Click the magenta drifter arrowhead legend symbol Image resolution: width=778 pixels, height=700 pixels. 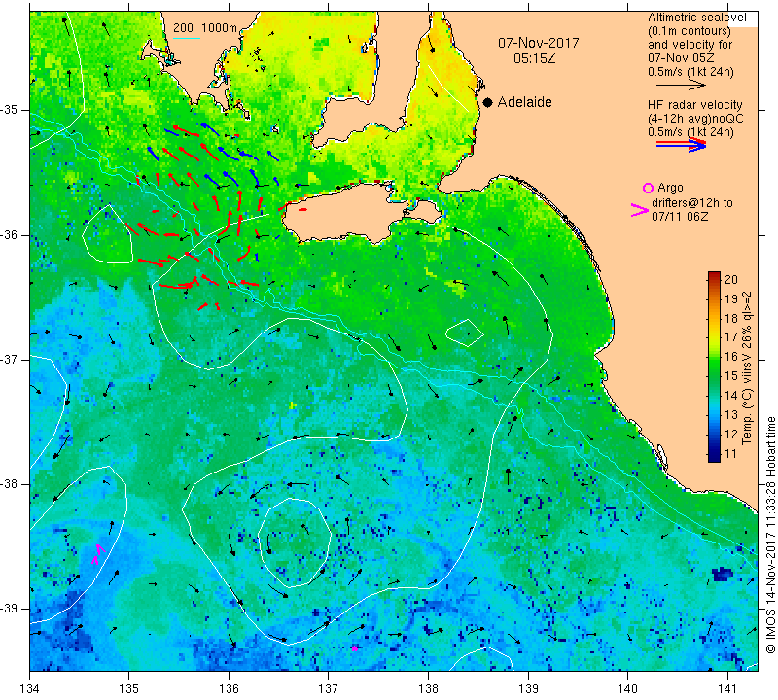[639, 210]
